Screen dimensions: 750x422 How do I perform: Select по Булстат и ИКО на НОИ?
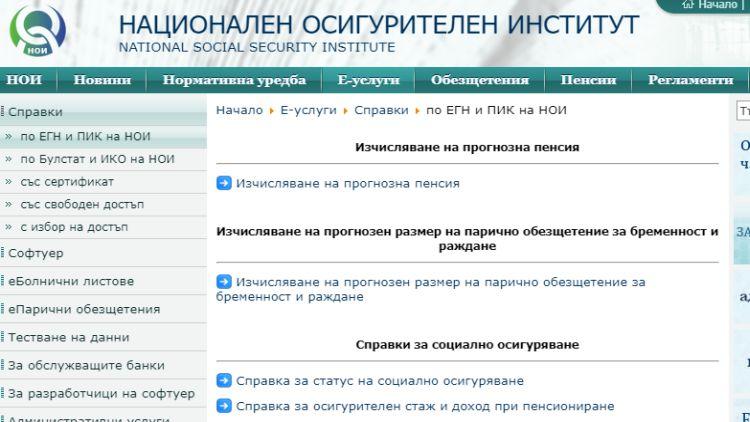(x=103, y=159)
